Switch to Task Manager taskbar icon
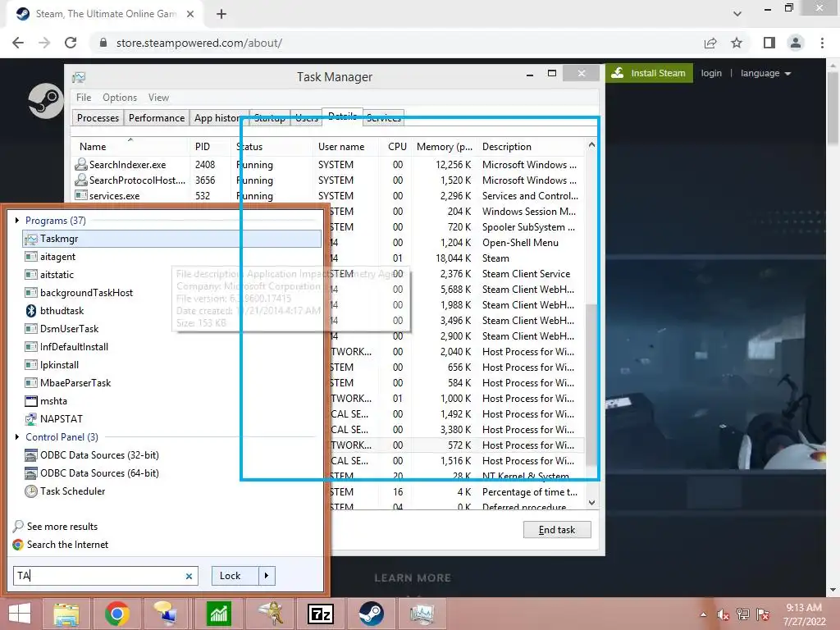840x630 pixels. pos(422,614)
